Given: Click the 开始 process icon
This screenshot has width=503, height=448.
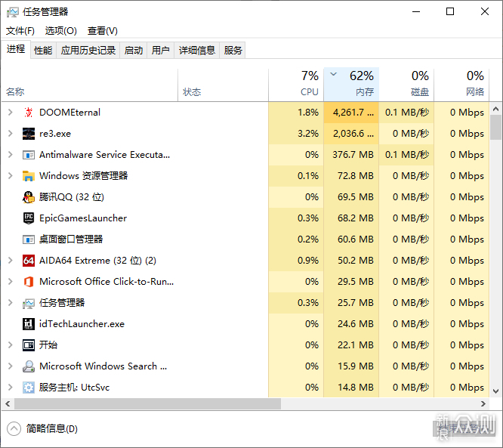Looking at the screenshot, I should click(x=29, y=345).
